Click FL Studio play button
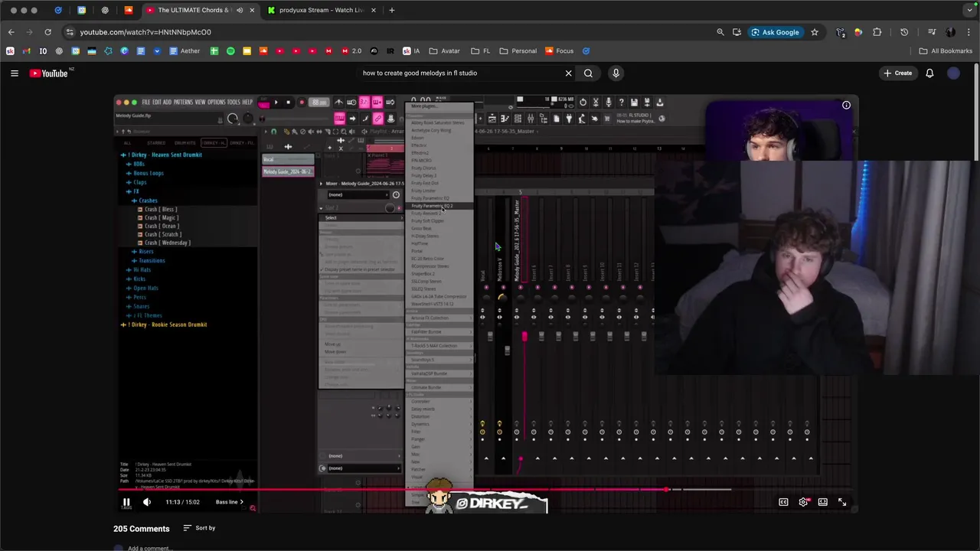Viewport: 980px width, 551px height. coord(276,103)
